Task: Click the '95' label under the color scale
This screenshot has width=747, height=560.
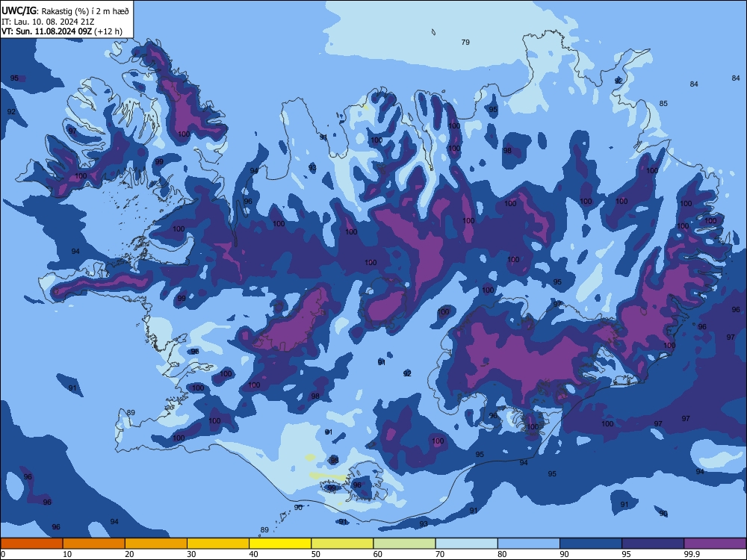Action: pyautogui.click(x=627, y=554)
